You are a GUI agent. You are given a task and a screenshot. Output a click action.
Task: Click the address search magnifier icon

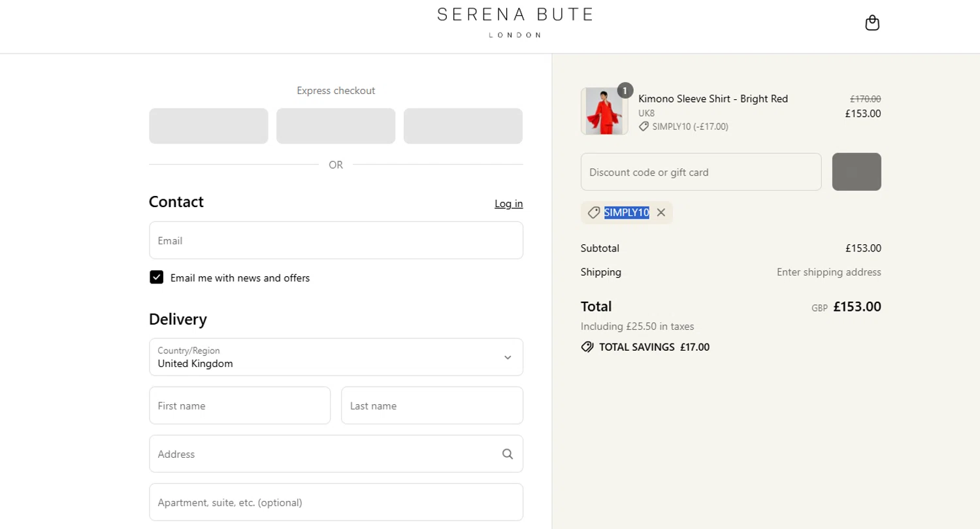click(508, 454)
